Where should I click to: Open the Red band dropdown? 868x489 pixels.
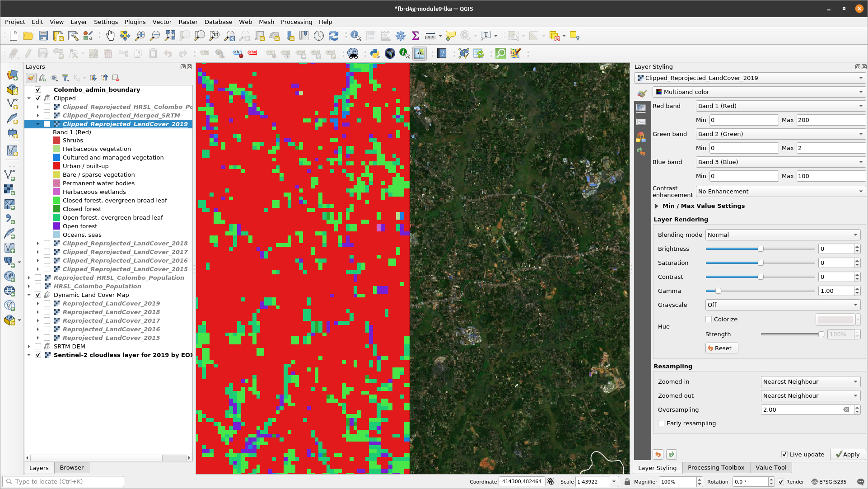[780, 106]
